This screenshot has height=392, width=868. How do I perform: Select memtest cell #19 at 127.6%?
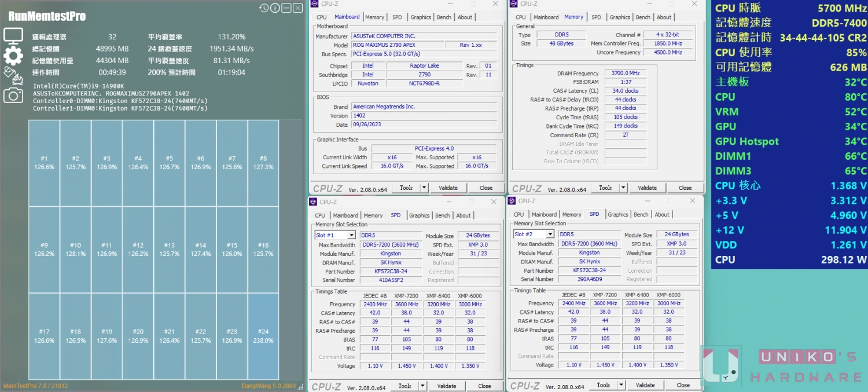point(106,336)
